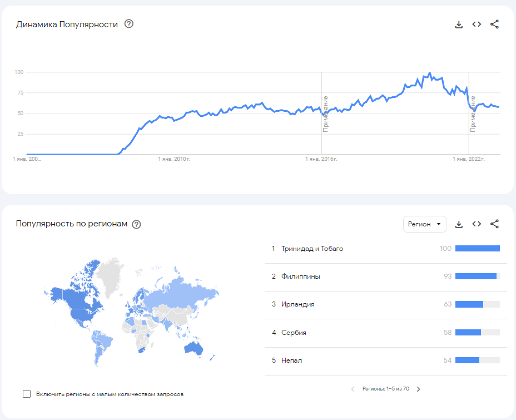
Task: Click the Непал popularity bar
Action: click(467, 360)
